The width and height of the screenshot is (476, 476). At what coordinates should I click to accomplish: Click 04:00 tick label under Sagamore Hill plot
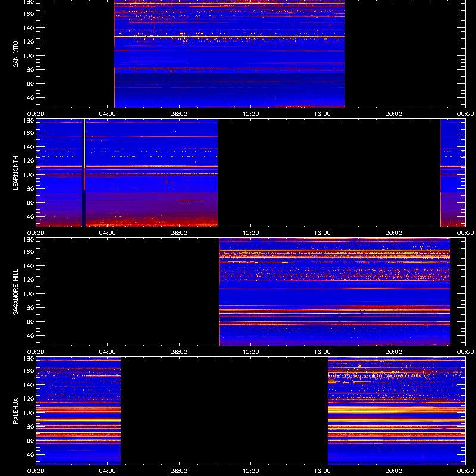[108, 352]
